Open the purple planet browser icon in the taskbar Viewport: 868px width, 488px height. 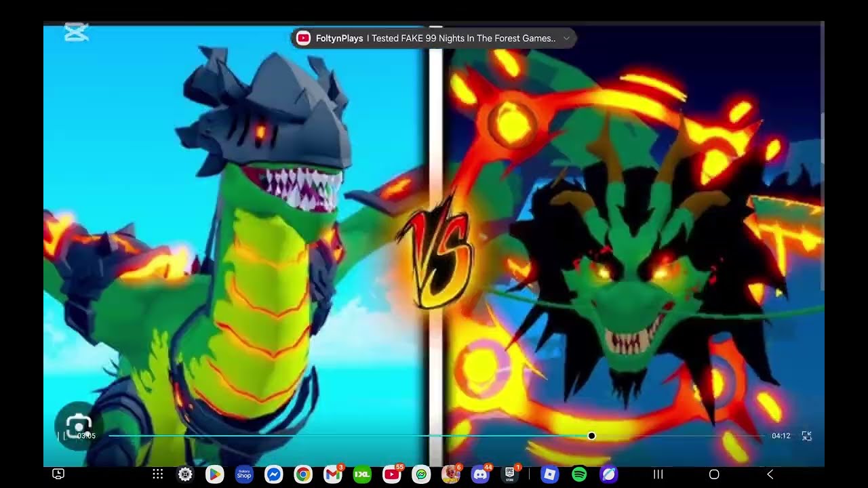609,474
